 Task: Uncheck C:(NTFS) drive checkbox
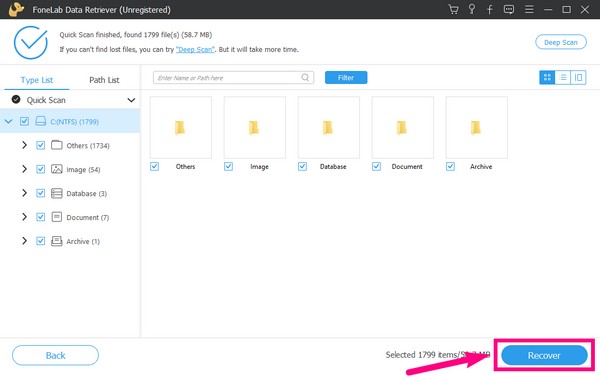(x=24, y=121)
